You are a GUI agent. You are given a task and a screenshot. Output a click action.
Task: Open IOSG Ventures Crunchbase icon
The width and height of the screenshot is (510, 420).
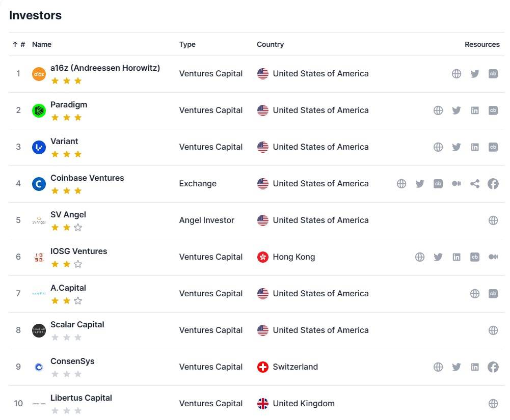click(x=474, y=257)
